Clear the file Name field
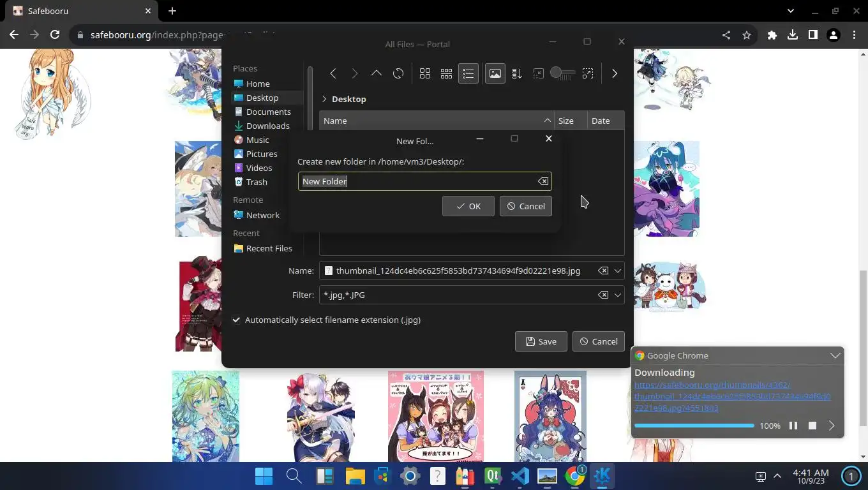868x490 pixels. [x=602, y=271]
